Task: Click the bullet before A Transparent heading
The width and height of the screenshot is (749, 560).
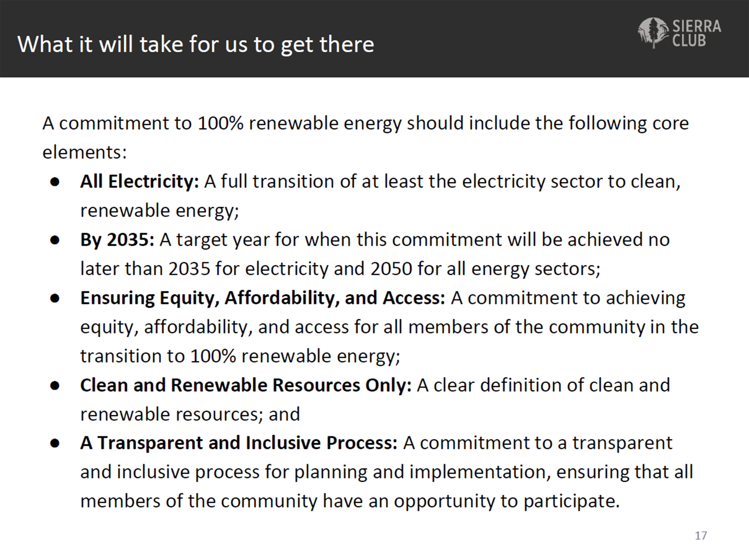Action: tap(55, 443)
